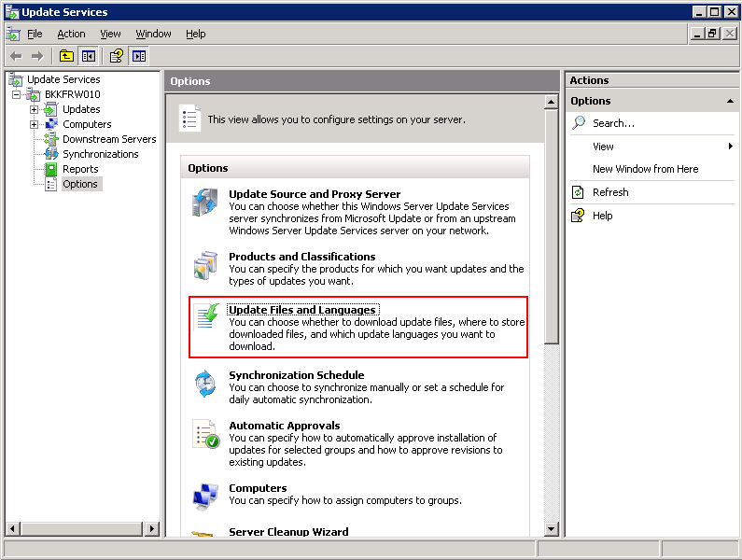The width and height of the screenshot is (742, 560).
Task: Click the Update Source and Proxy Server icon
Action: point(205,203)
